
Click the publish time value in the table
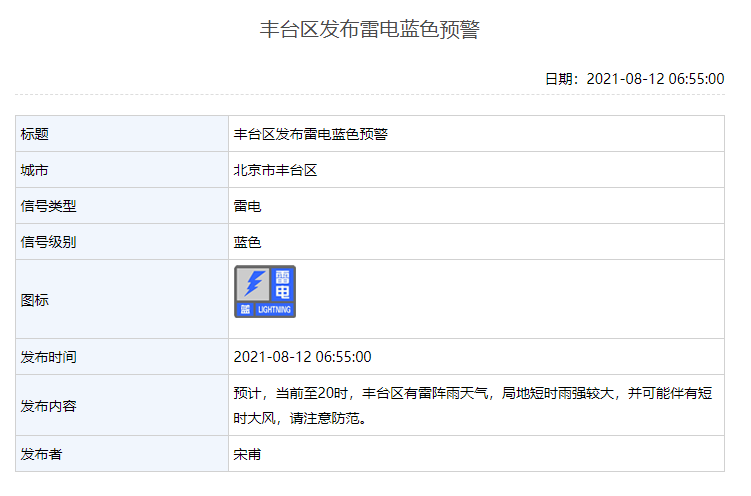pyautogui.click(x=302, y=357)
